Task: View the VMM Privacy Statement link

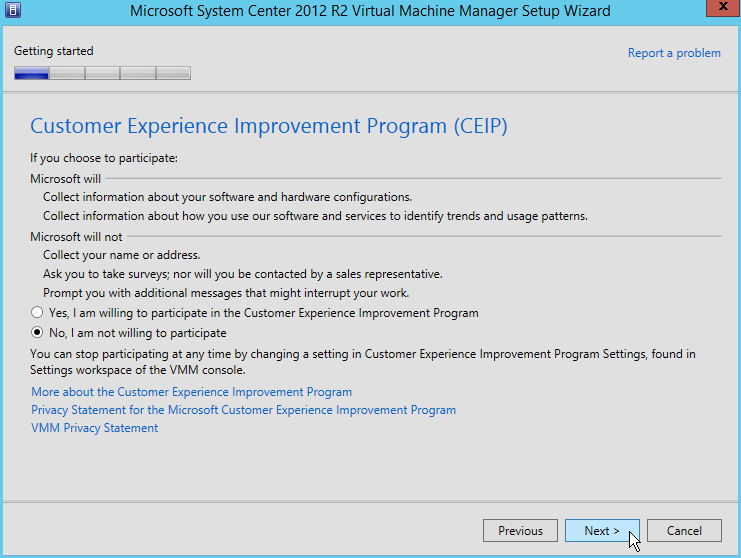Action: 94,428
